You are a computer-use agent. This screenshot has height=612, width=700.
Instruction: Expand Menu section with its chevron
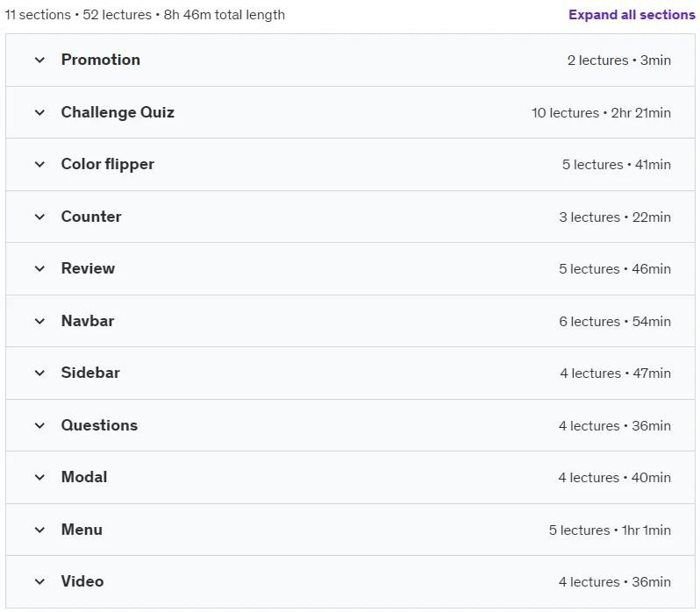(x=39, y=530)
